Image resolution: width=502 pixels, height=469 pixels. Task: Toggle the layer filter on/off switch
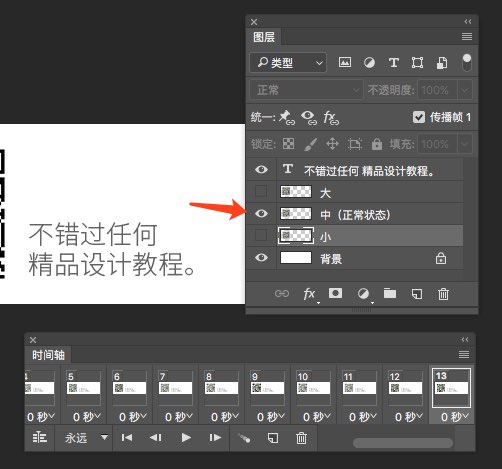[x=467, y=62]
